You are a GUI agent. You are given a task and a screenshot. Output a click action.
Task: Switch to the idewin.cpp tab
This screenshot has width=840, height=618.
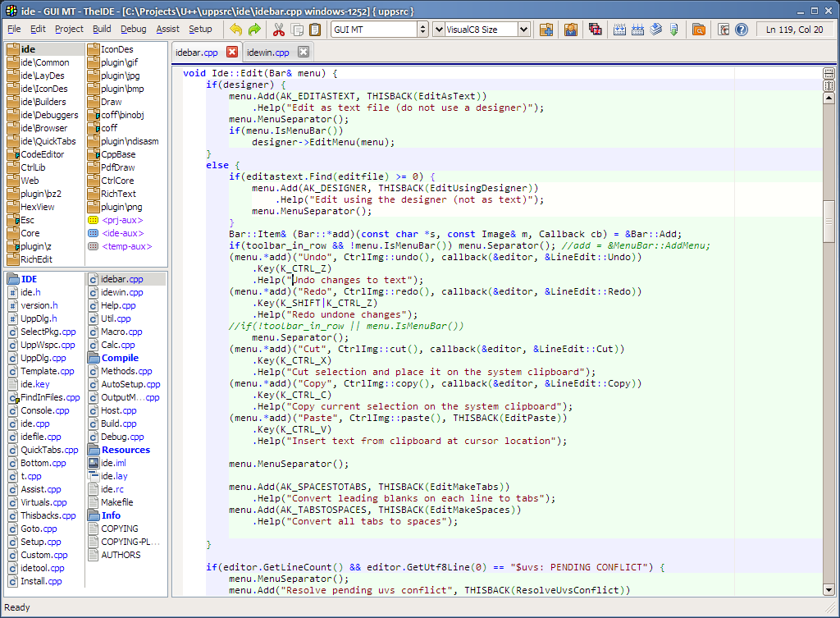[267, 53]
